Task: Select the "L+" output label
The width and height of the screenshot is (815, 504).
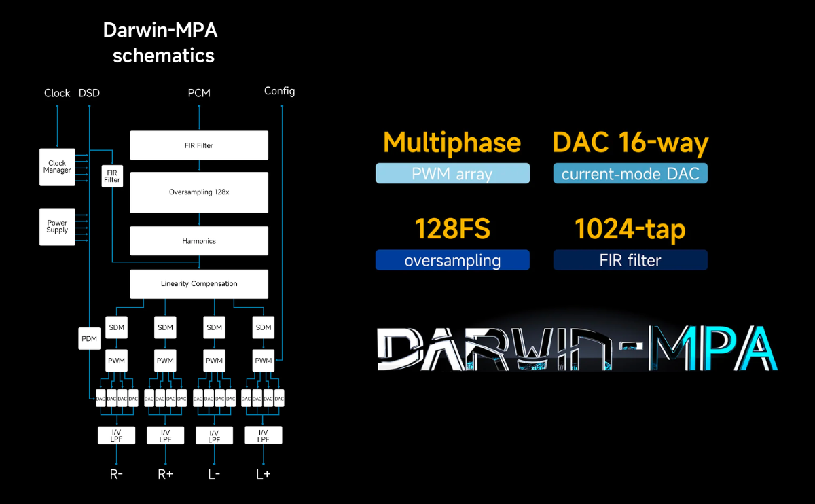Action: click(263, 474)
